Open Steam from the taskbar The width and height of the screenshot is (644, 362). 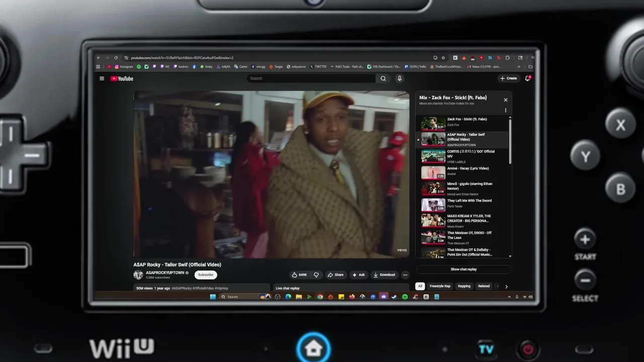[394, 297]
